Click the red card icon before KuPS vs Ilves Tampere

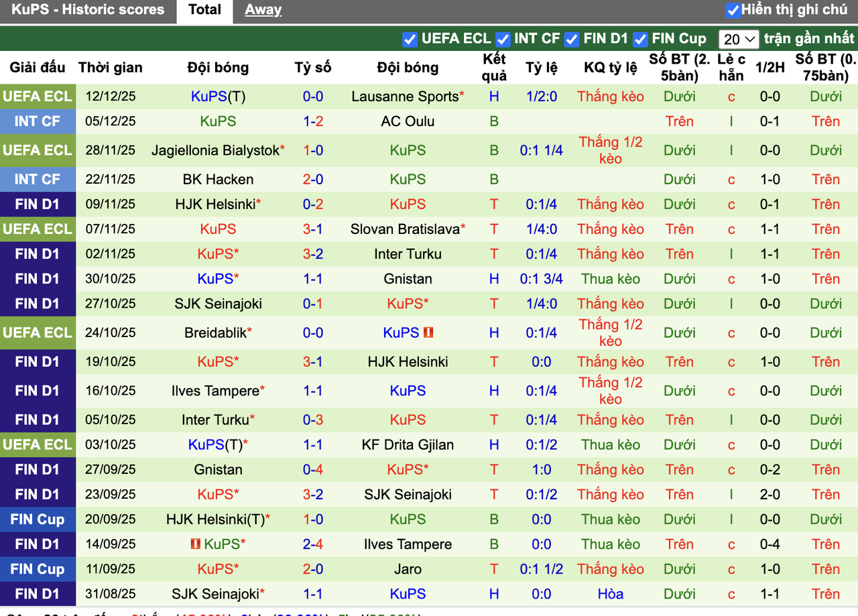coord(195,544)
